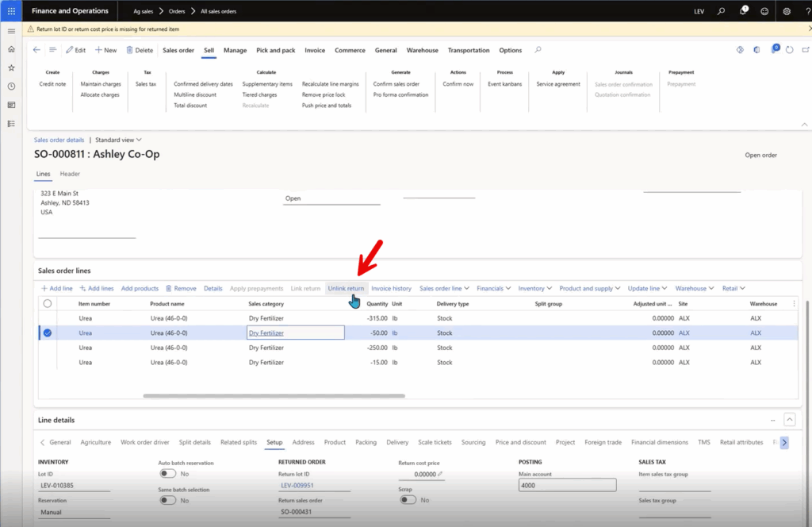The height and width of the screenshot is (527, 812).
Task: Open Modules list icon in sidebar
Action: click(x=11, y=124)
